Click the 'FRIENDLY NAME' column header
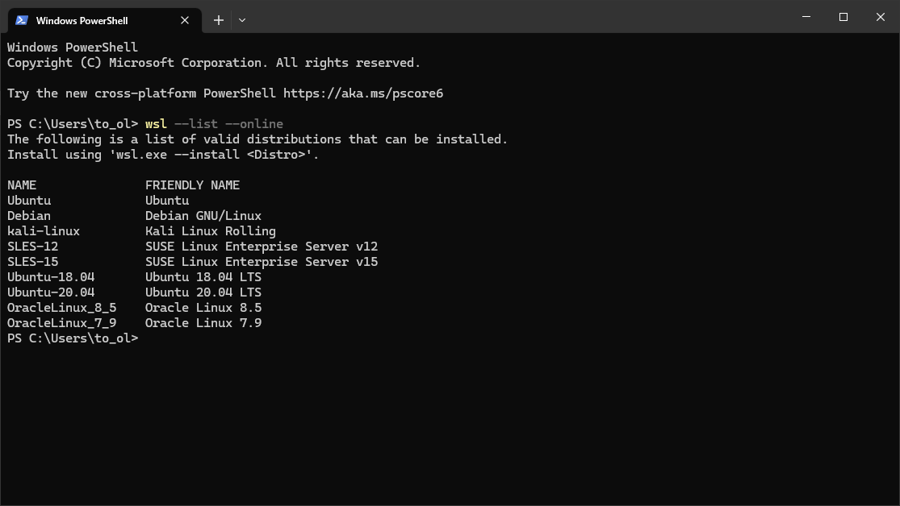The height and width of the screenshot is (506, 900). coord(192,185)
